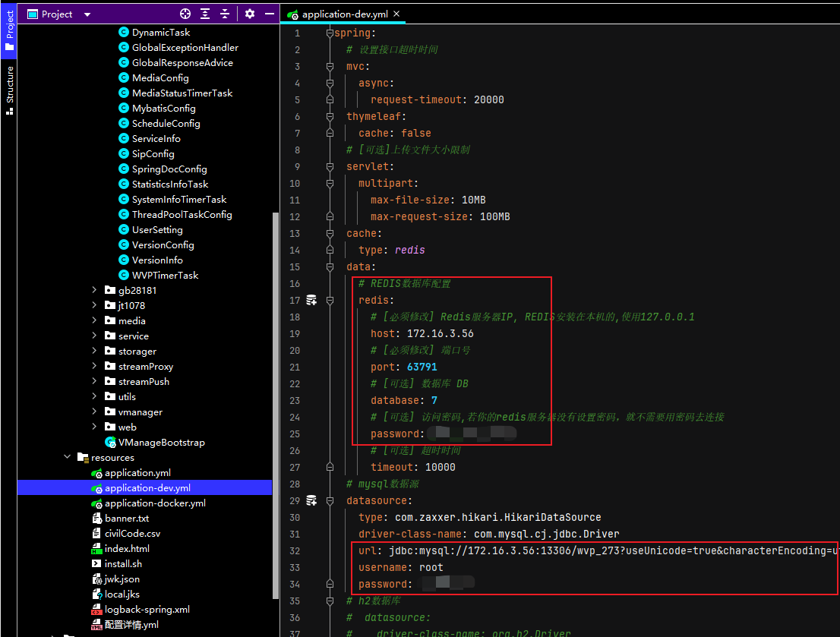Click the index.html file icon
Image resolution: width=840 pixels, height=637 pixels.
pyautogui.click(x=96, y=549)
